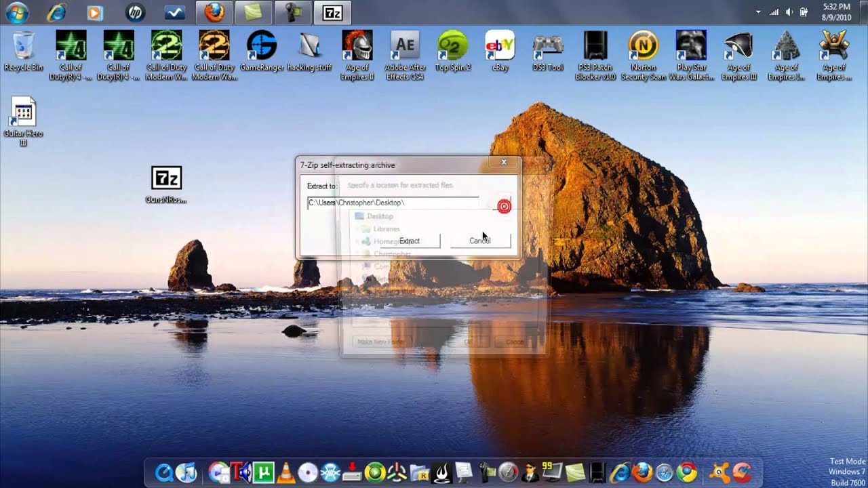Screen dimensions: 868x488
Task: Click the folder with R dock icon
Action: (x=418, y=472)
